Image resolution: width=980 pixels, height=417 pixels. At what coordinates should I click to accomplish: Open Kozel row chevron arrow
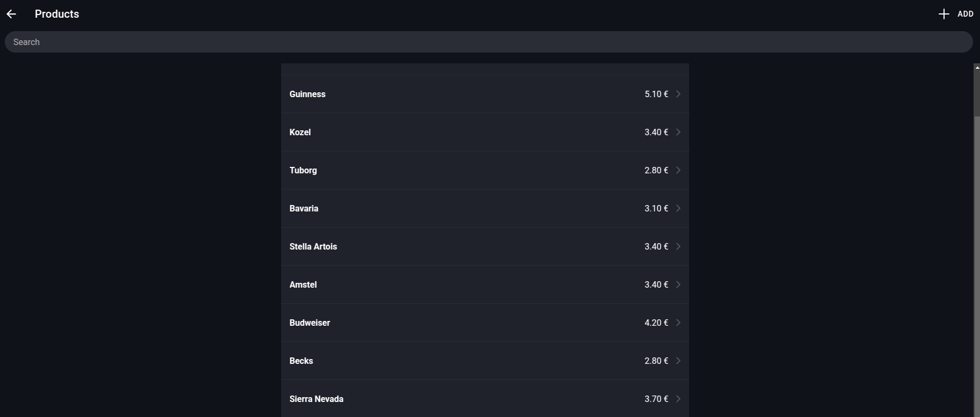pyautogui.click(x=678, y=132)
